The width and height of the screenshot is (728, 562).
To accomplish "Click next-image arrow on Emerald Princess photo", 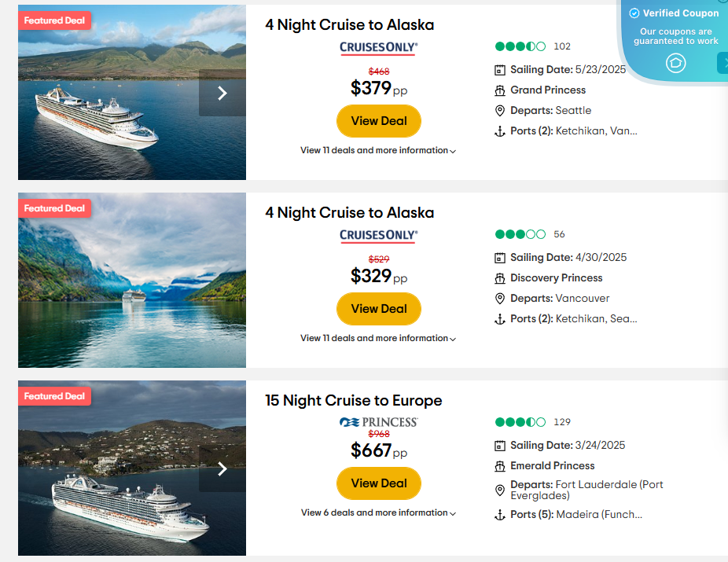I will (222, 469).
